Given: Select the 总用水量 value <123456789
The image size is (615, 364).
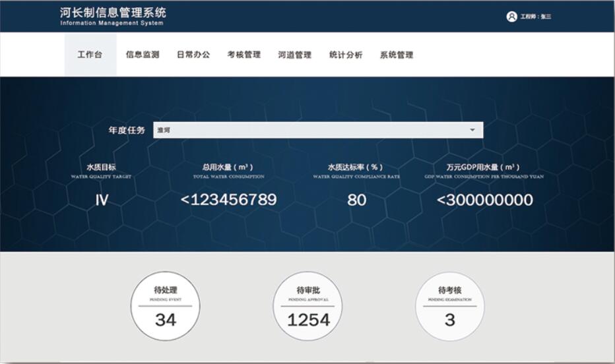Looking at the screenshot, I should pos(228,200).
